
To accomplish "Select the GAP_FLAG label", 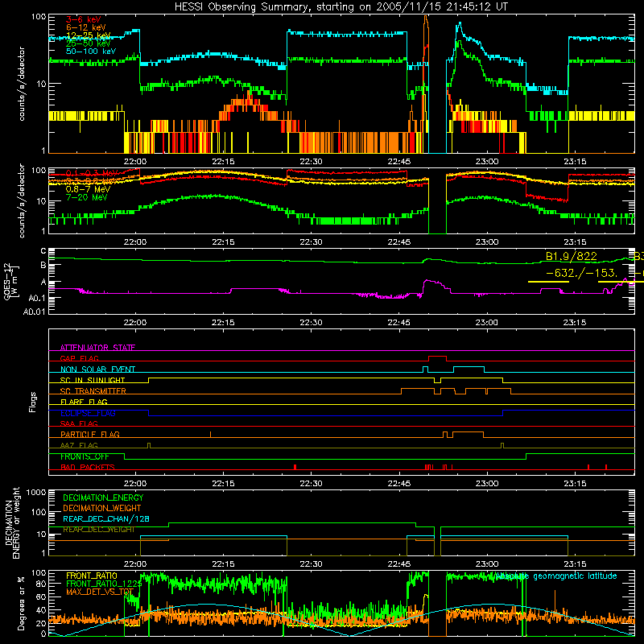I will [x=79, y=358].
